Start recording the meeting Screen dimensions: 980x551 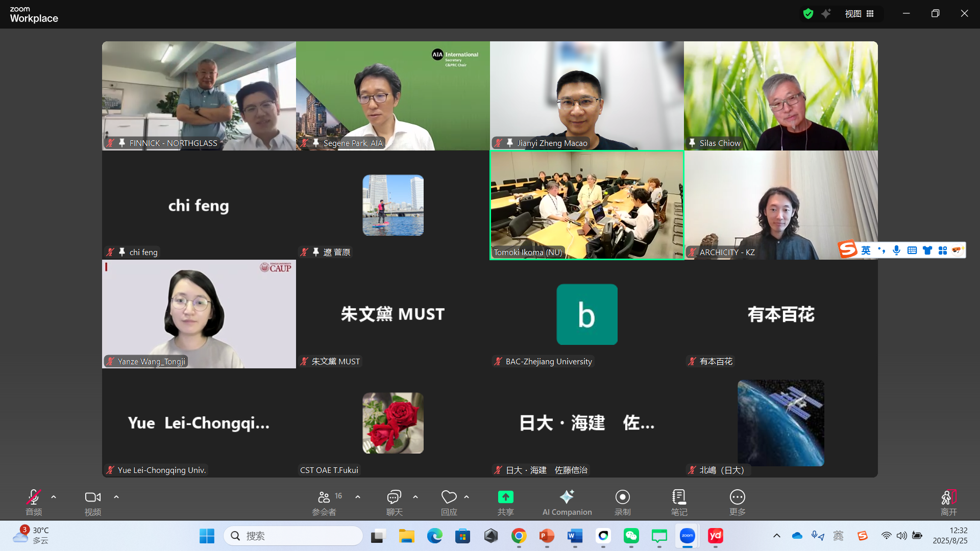click(622, 502)
